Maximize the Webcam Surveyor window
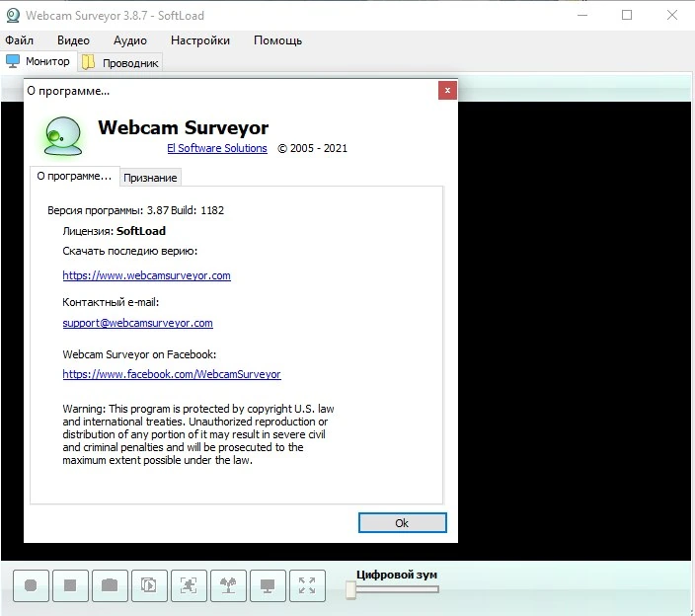 click(x=627, y=15)
